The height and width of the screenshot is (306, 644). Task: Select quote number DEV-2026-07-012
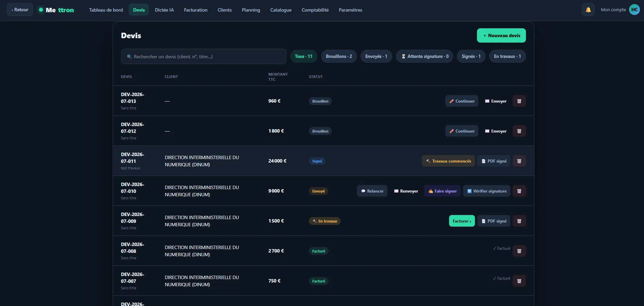click(x=133, y=128)
